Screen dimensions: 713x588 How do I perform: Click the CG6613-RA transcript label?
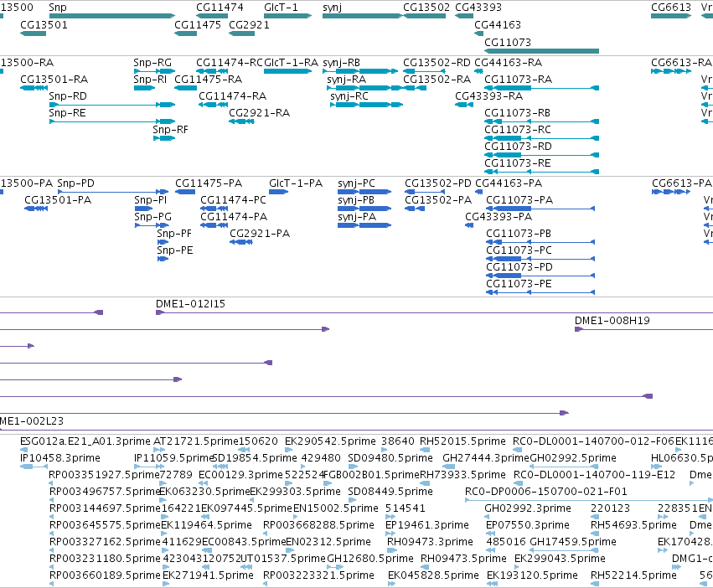(x=681, y=62)
